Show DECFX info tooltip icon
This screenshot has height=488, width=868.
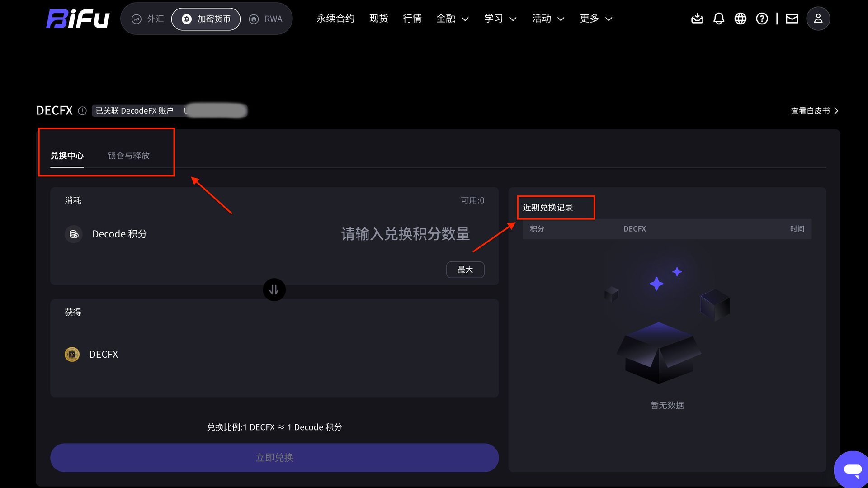click(82, 111)
